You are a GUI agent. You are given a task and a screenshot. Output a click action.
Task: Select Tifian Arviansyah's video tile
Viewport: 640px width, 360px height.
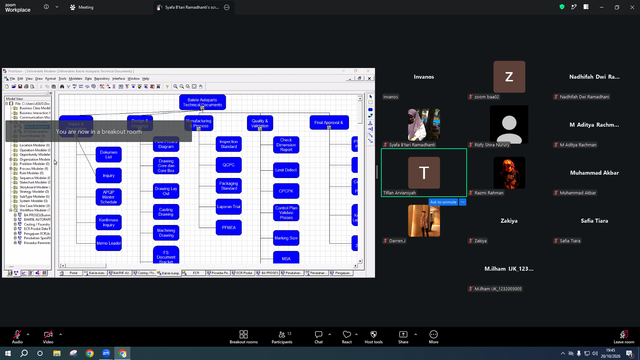(x=424, y=173)
